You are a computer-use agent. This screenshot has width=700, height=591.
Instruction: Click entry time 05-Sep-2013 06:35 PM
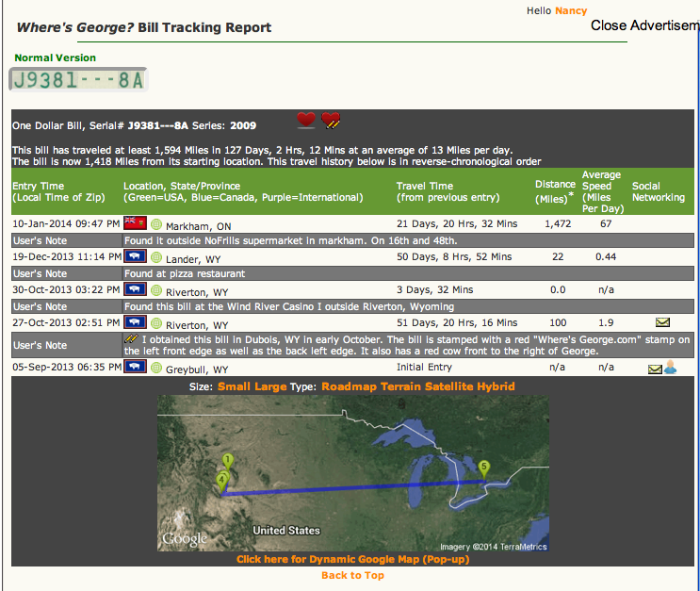coord(67,368)
